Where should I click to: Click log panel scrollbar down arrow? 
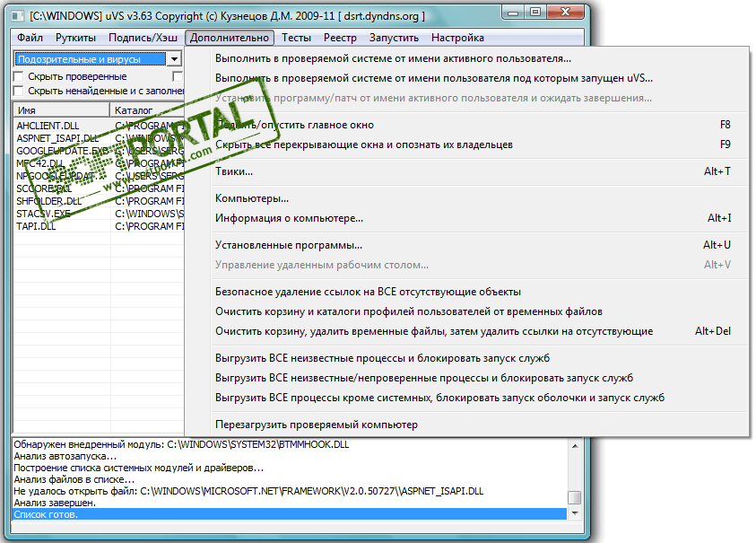tap(575, 513)
